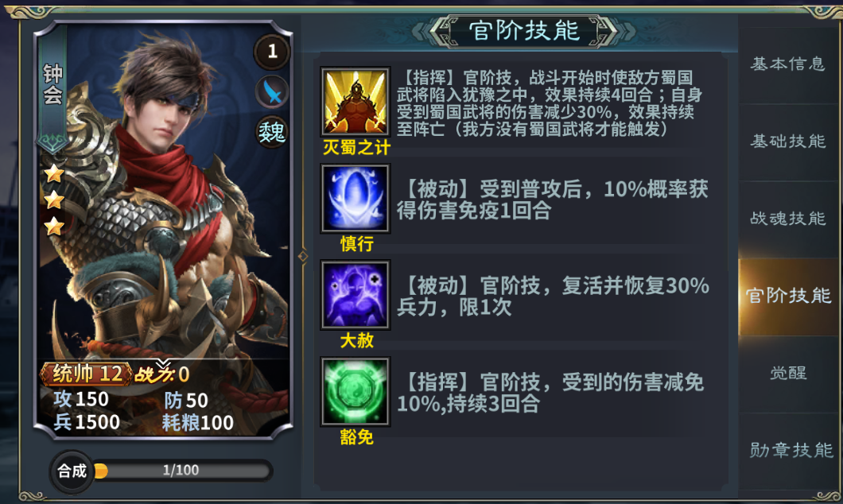Click the first gold star rating

pyautogui.click(x=54, y=173)
